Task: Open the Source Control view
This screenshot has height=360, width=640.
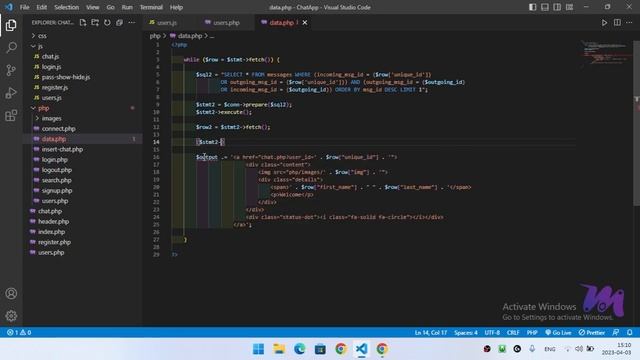Action: (11, 70)
